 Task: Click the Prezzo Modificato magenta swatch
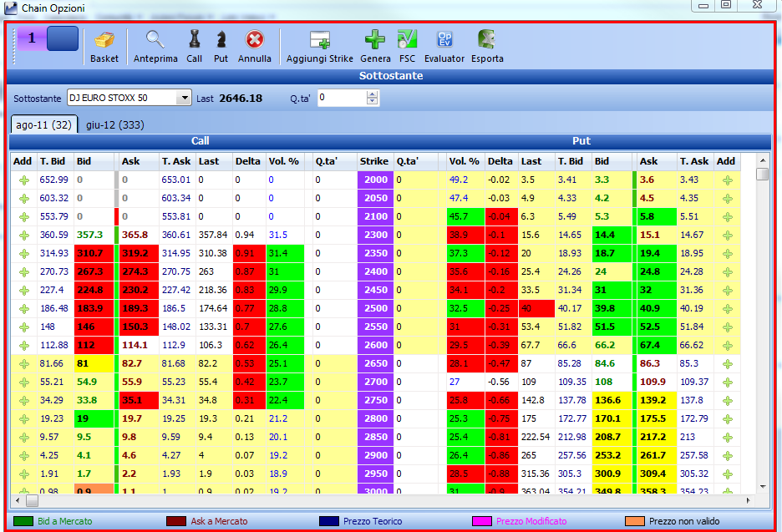point(482,521)
